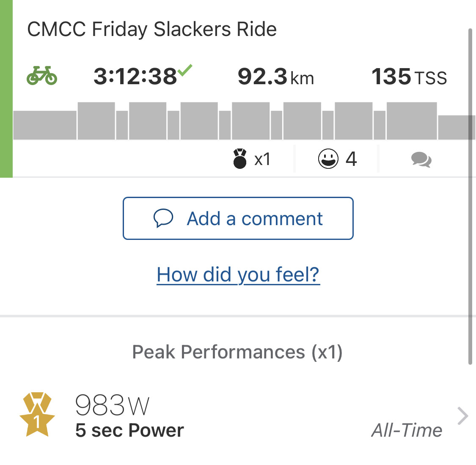The width and height of the screenshot is (476, 465).
Task: Open the Peak Performances (x1) section header
Action: pos(237,352)
